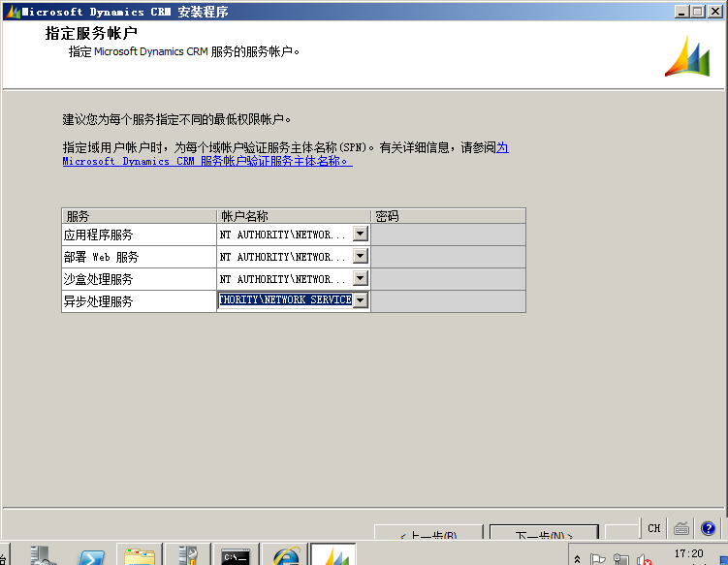Screen dimensions: 728x565
Task: Open the SPN link starting with 为
Action: click(x=502, y=147)
